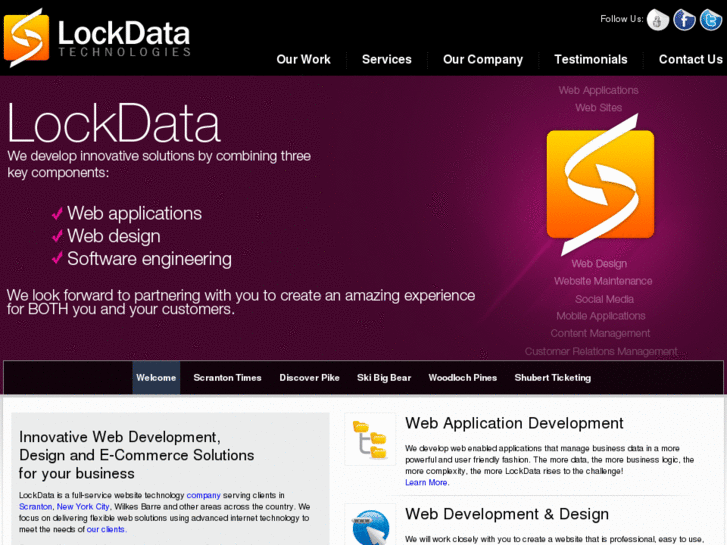
Task: Click the Web Sites tag cloud text
Action: coord(599,108)
